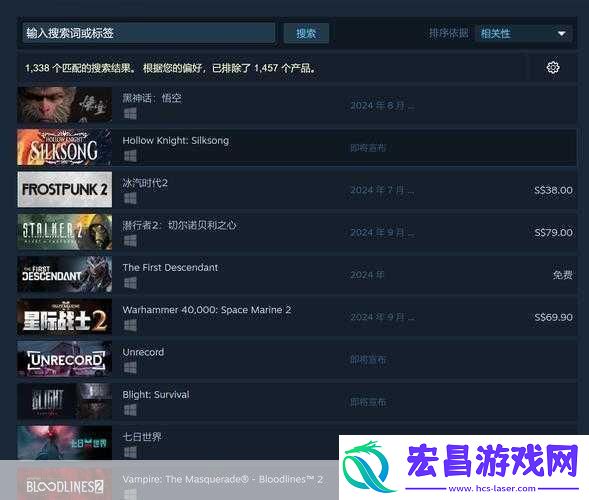Click the 即将宣布 date of Unrecord

click(x=368, y=360)
